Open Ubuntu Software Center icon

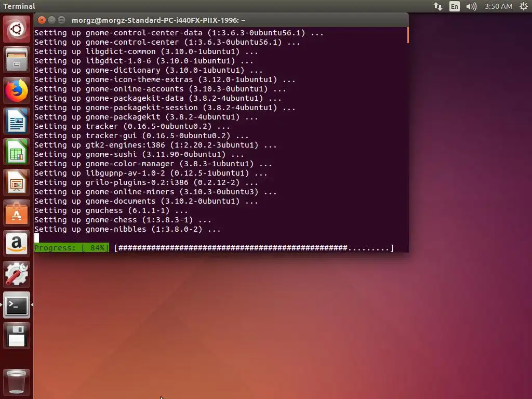point(16,212)
